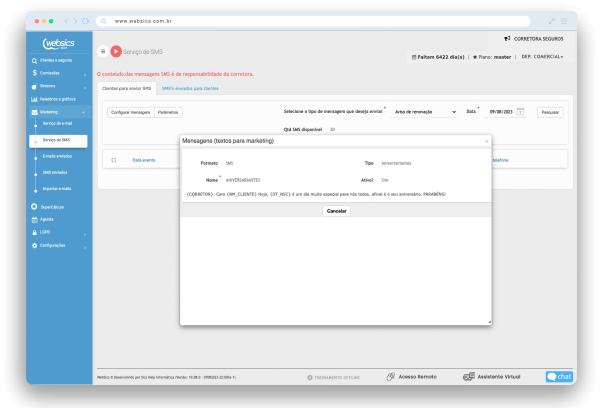Expand the Sinistros submenu arrow
The image size is (600, 408).
(85, 88)
